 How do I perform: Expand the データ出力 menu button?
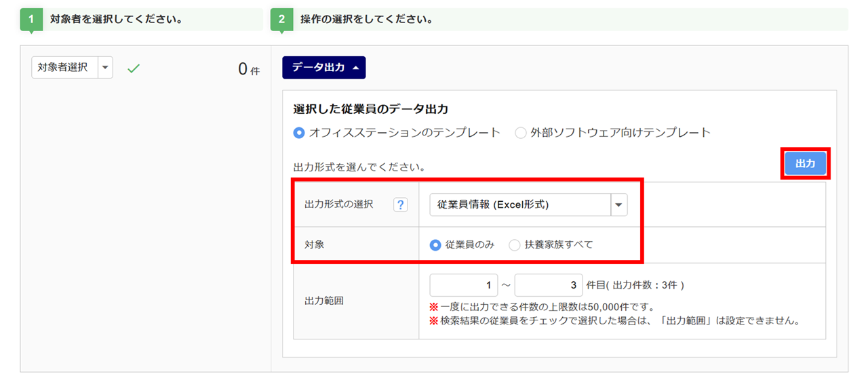point(324,68)
